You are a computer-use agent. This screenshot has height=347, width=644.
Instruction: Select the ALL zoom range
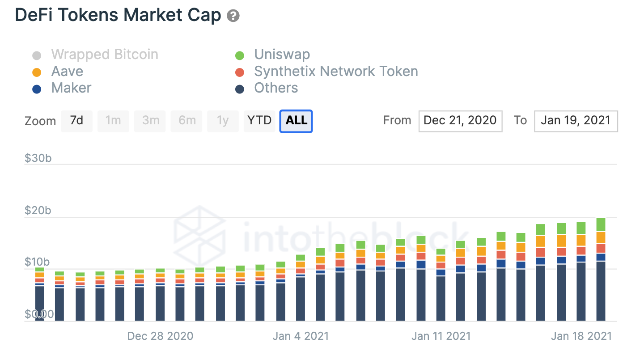[x=296, y=121]
